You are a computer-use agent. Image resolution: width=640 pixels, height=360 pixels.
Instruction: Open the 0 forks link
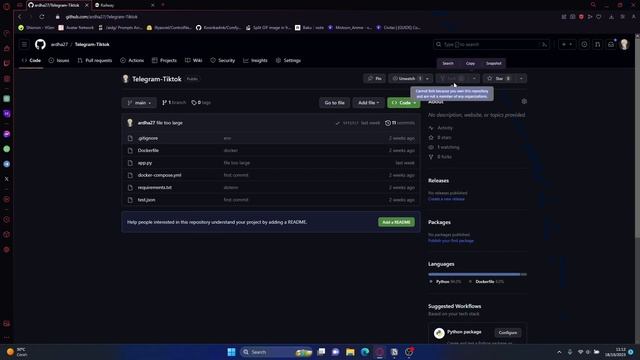[x=444, y=157]
